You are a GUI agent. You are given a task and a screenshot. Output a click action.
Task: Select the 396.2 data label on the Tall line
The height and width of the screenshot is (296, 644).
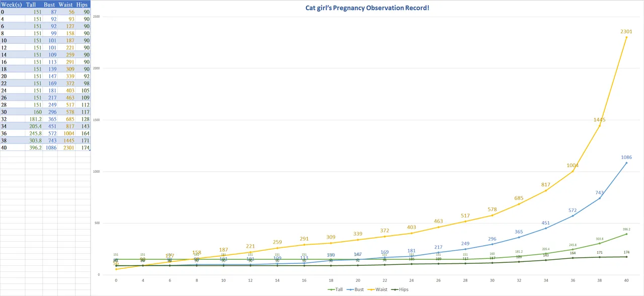coord(626,229)
